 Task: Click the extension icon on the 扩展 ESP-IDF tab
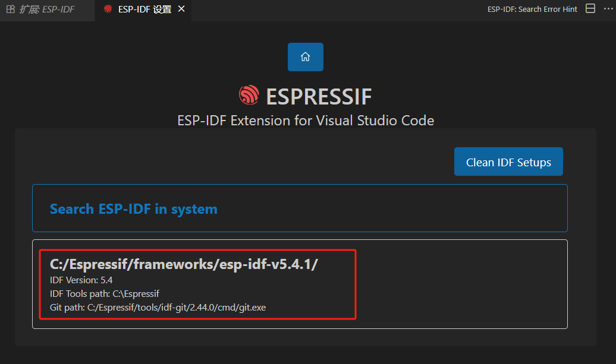point(11,9)
